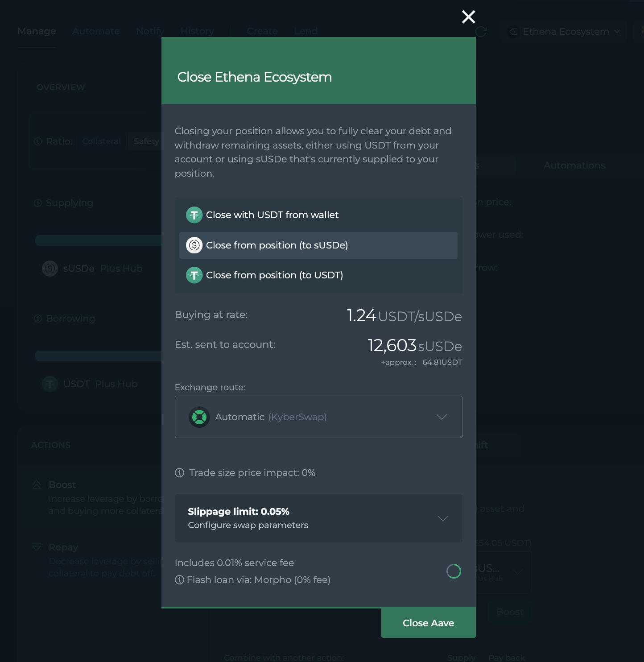Click the Repay action icon in Actions
Viewport: 644px width, 662px height.
point(37,547)
